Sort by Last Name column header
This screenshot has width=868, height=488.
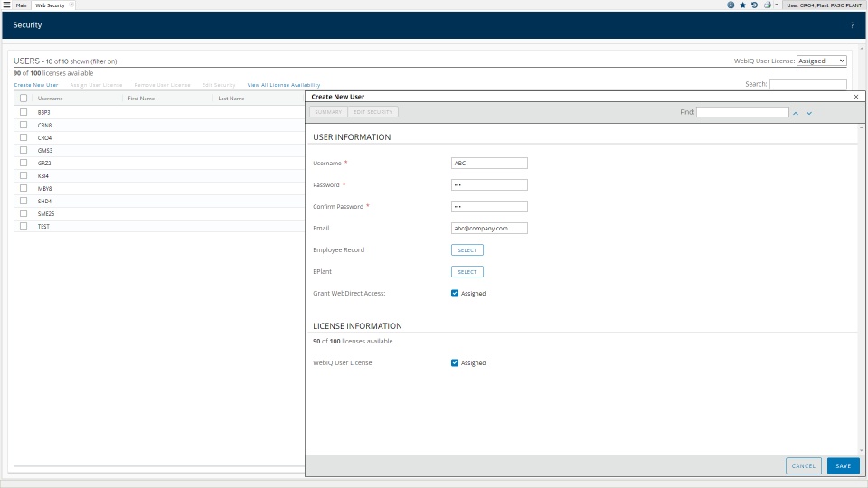click(231, 99)
